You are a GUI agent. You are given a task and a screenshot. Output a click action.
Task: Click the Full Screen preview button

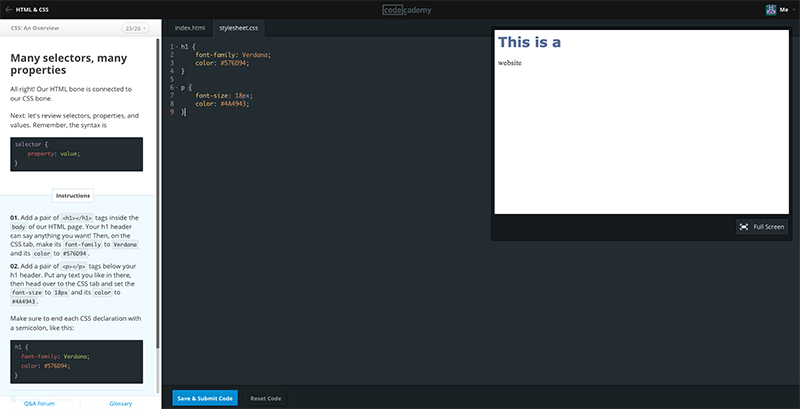point(762,227)
